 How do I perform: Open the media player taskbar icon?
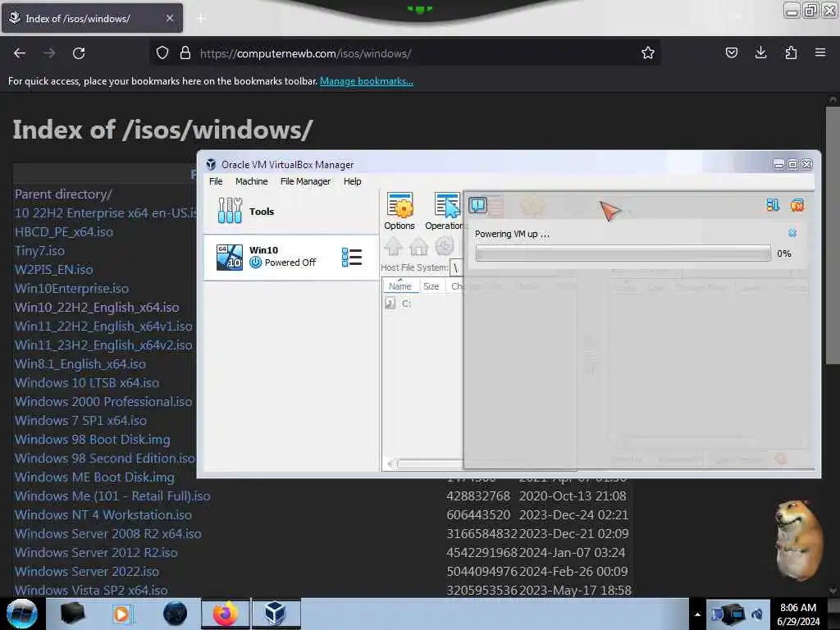tap(121, 614)
